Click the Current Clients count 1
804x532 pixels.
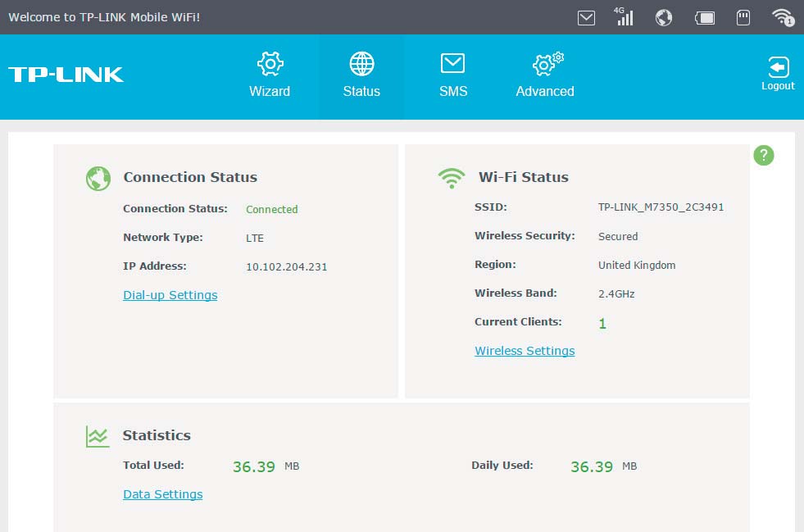point(602,323)
